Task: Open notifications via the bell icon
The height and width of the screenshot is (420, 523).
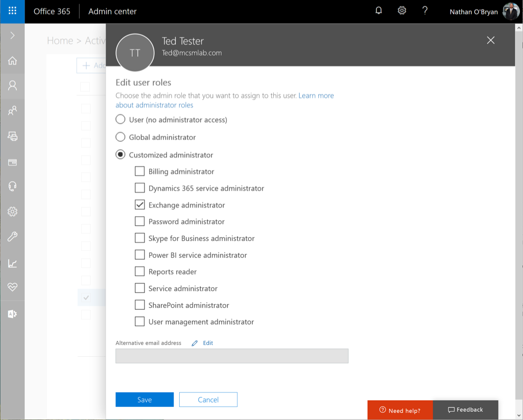Action: [x=378, y=10]
